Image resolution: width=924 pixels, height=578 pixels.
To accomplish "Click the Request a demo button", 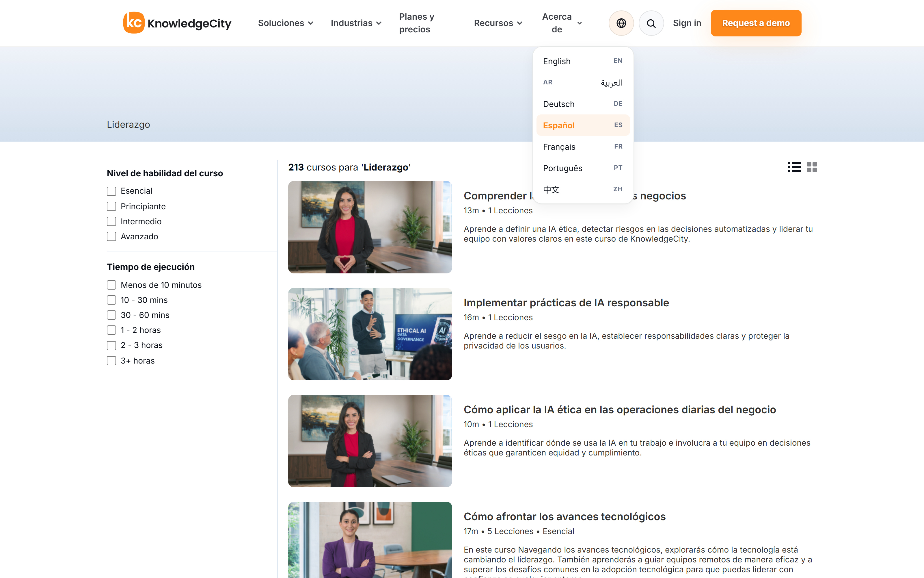I will coord(756,23).
